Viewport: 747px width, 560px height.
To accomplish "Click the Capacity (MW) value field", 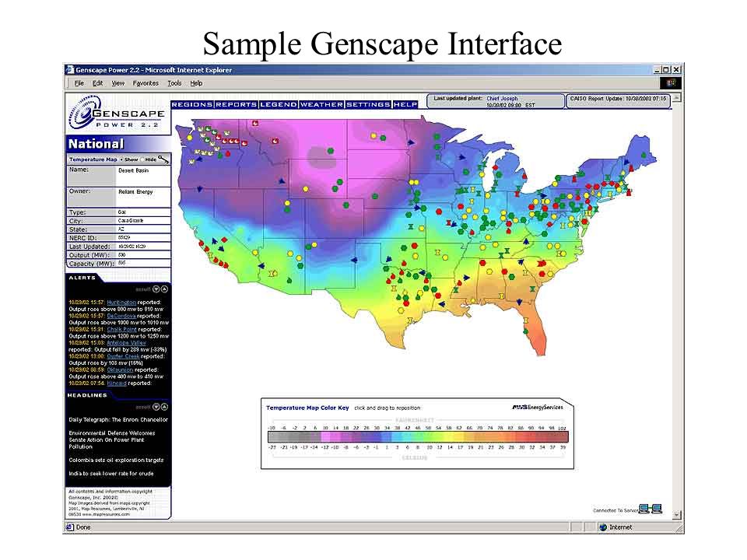I will 143,263.
